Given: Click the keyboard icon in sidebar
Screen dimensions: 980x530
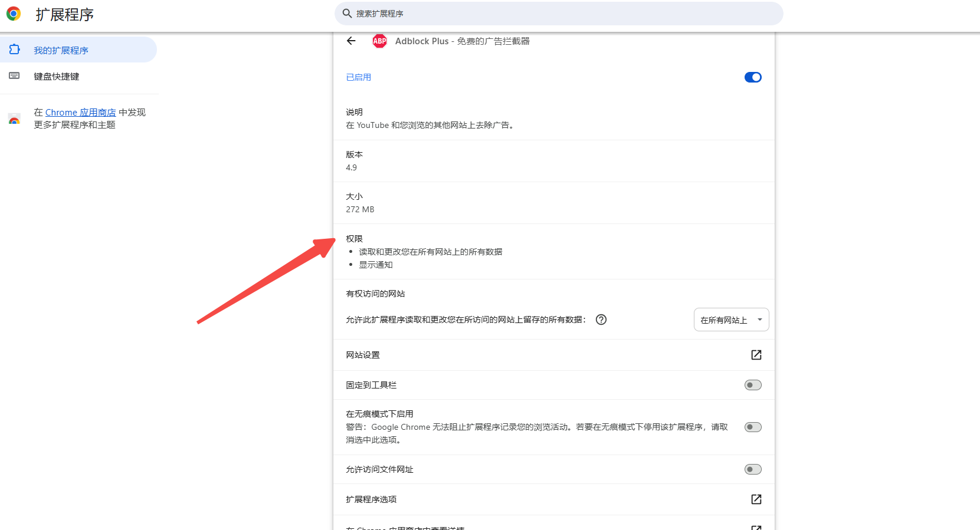Looking at the screenshot, I should point(15,75).
